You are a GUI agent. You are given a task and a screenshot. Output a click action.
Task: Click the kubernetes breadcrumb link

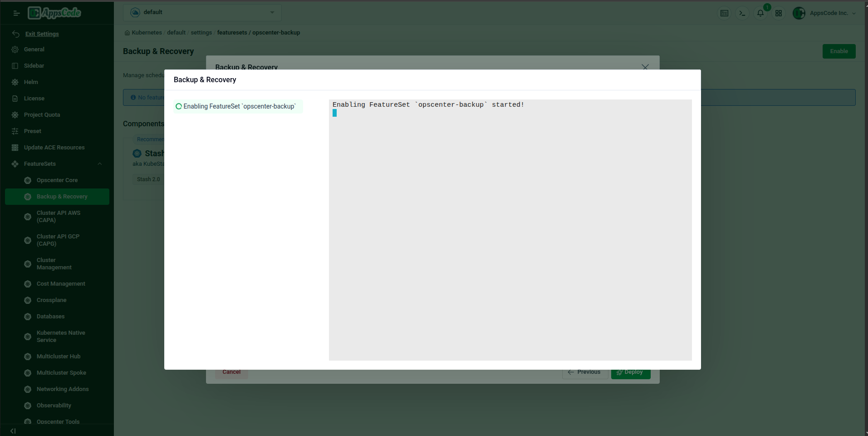(x=146, y=32)
